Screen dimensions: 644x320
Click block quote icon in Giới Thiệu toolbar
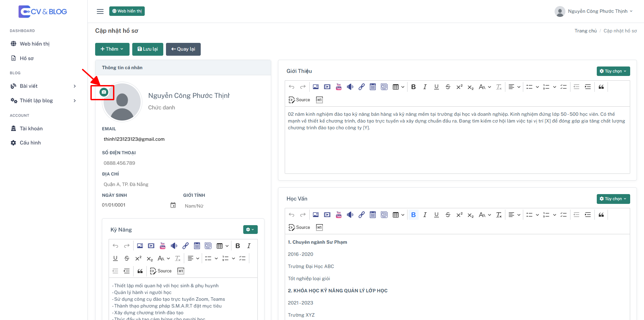pyautogui.click(x=601, y=87)
